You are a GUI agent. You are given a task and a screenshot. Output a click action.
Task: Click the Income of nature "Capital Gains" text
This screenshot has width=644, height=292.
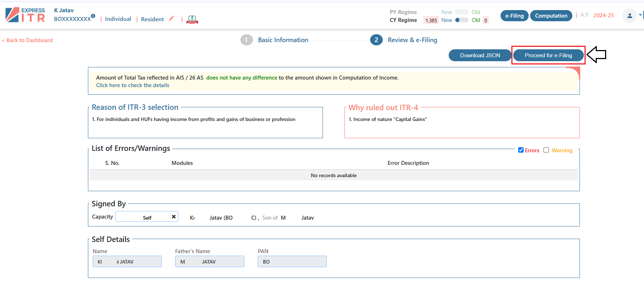pyautogui.click(x=390, y=119)
